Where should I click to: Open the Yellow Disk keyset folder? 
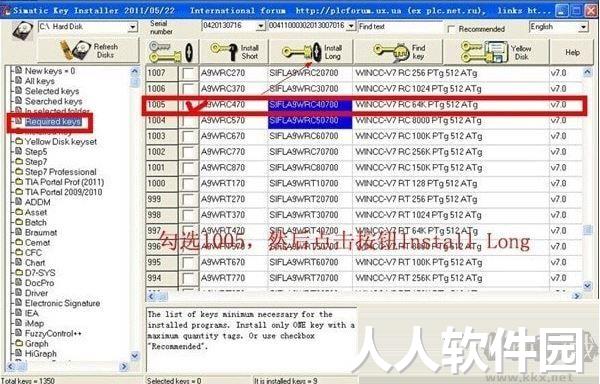pos(60,142)
